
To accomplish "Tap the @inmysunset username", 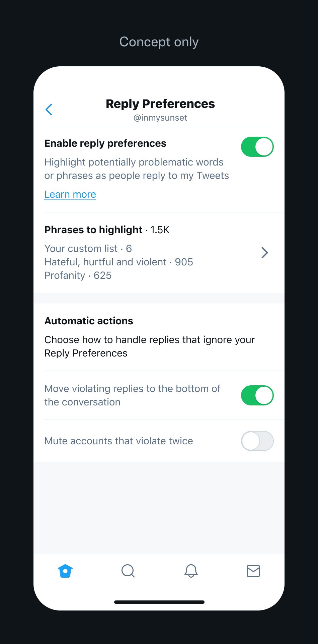I will [x=160, y=118].
